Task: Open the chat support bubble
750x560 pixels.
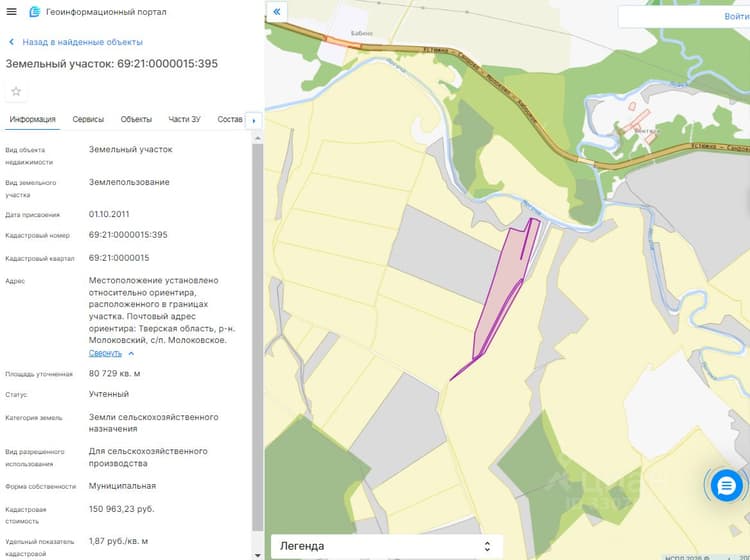Action: click(x=726, y=486)
